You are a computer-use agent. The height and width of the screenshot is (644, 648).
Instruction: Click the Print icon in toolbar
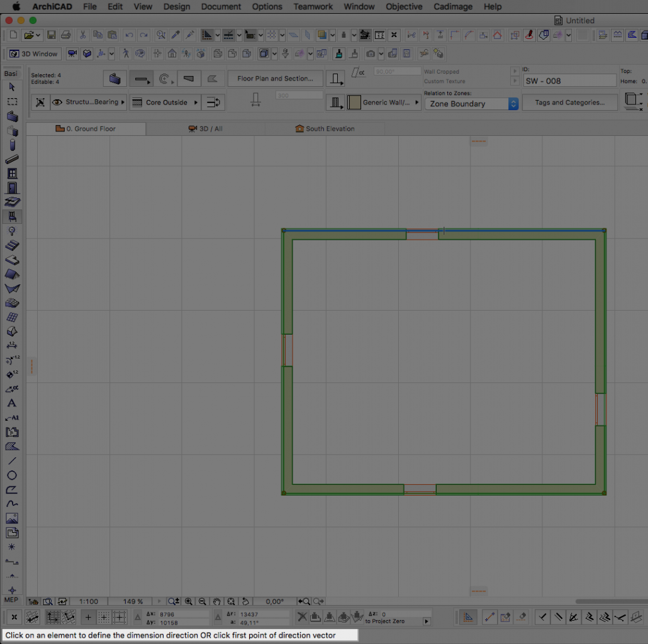(x=65, y=35)
